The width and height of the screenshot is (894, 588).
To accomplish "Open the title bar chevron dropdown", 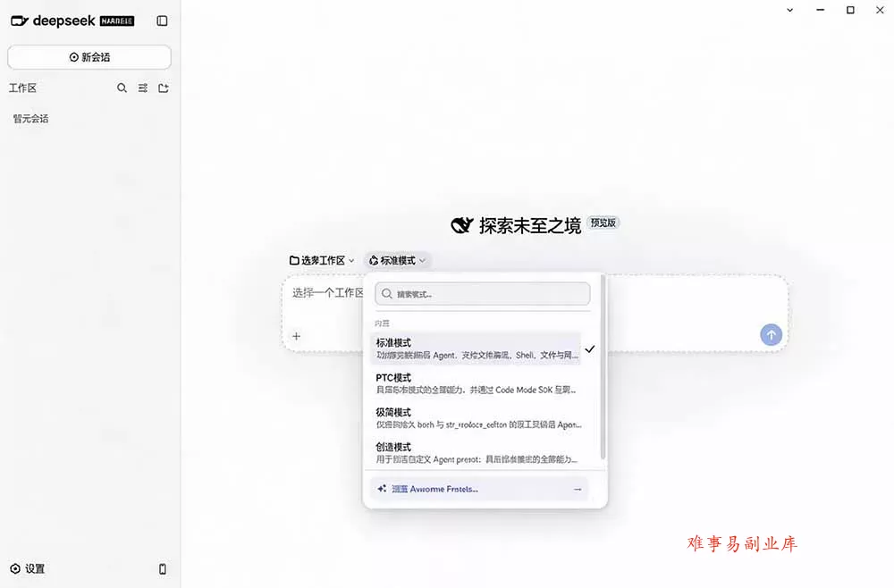I will pos(789,10).
